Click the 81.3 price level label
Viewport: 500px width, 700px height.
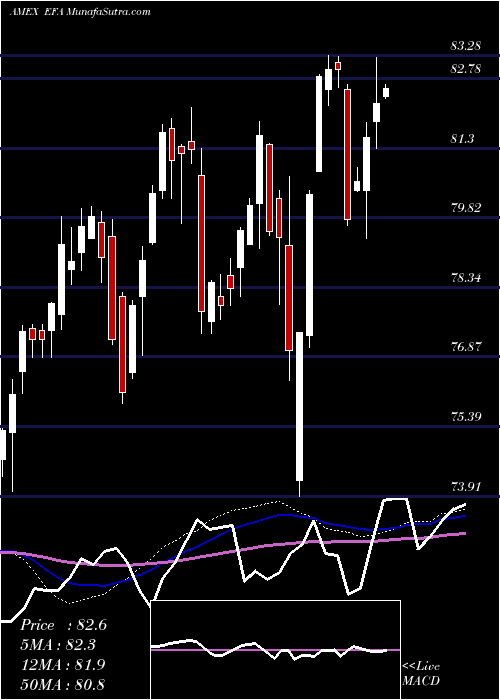coord(462,139)
